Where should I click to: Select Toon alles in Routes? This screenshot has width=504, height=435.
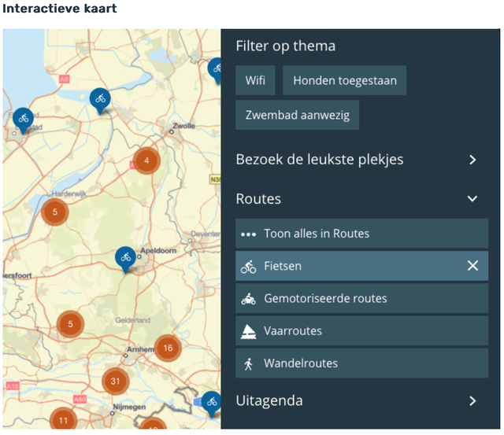click(x=317, y=234)
